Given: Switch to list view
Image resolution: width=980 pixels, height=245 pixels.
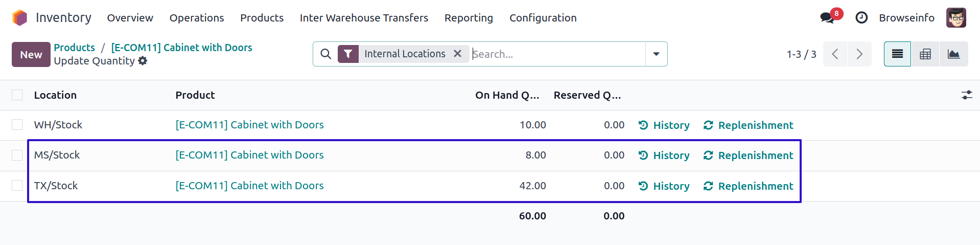Looking at the screenshot, I should point(897,54).
